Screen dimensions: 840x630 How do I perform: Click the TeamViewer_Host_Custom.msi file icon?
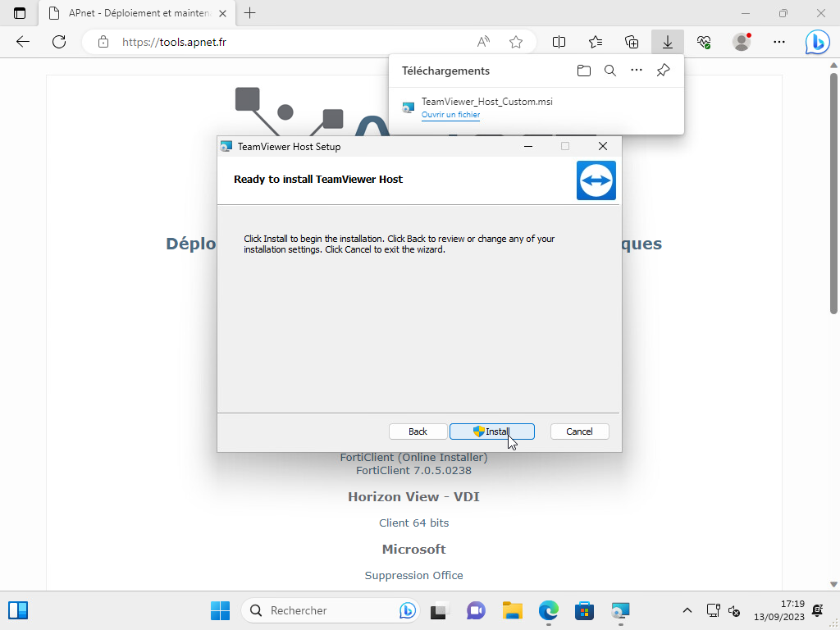pyautogui.click(x=409, y=107)
